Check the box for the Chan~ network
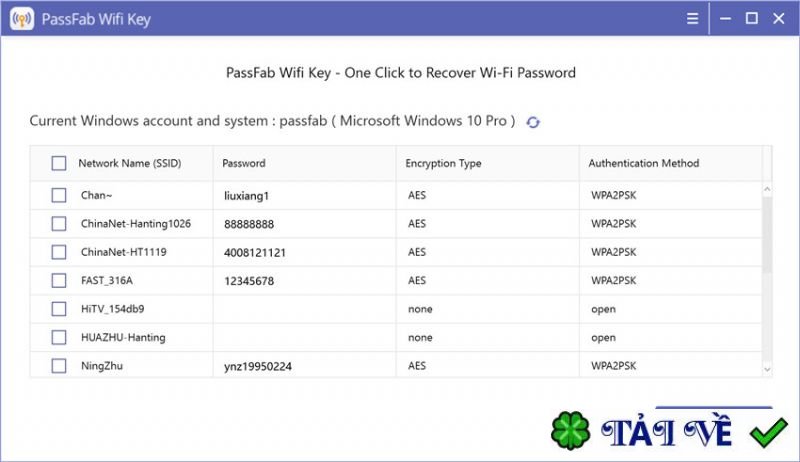 pyautogui.click(x=59, y=195)
